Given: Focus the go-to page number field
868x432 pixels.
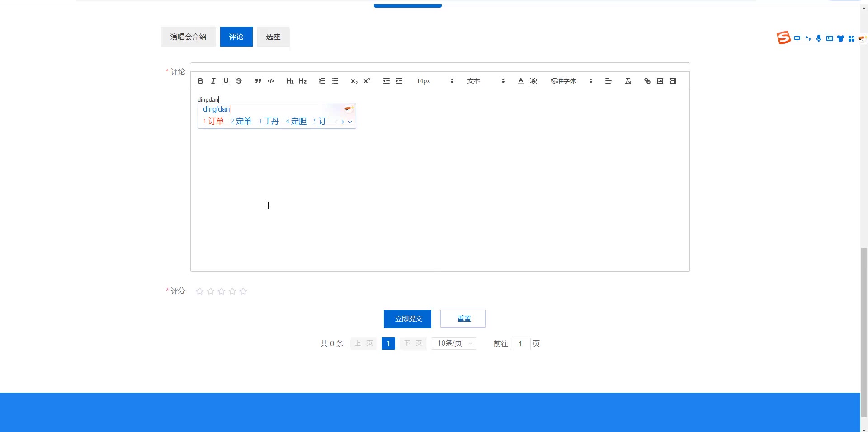Looking at the screenshot, I should click(520, 343).
